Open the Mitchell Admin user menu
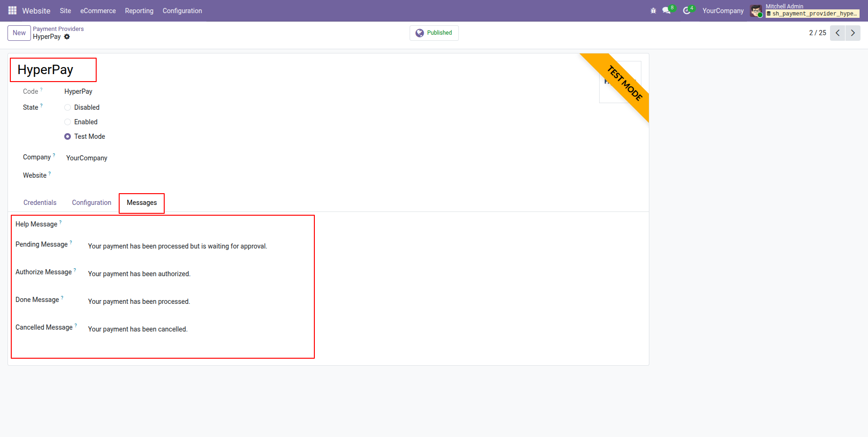Image resolution: width=868 pixels, height=437 pixels. pyautogui.click(x=805, y=10)
